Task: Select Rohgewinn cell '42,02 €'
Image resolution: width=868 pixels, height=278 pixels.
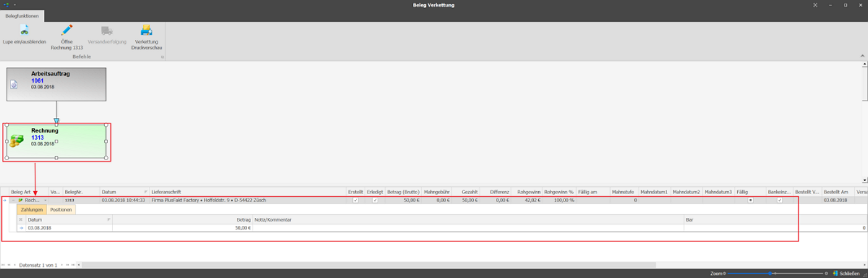Action: click(x=526, y=200)
